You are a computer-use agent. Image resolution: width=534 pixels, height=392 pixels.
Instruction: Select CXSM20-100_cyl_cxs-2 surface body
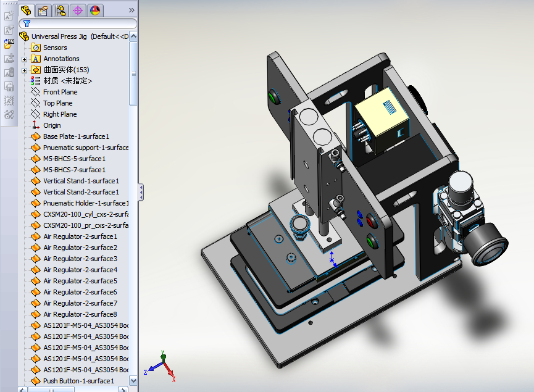click(x=86, y=214)
